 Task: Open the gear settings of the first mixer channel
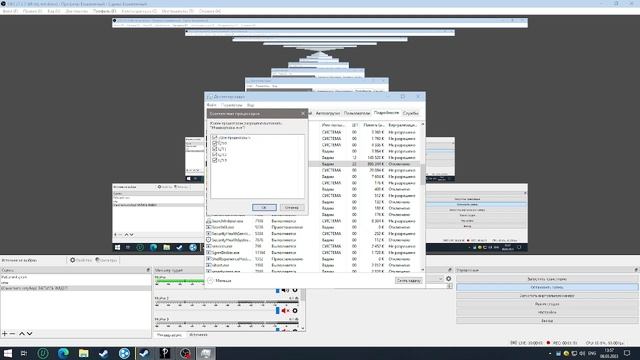pos(295,290)
